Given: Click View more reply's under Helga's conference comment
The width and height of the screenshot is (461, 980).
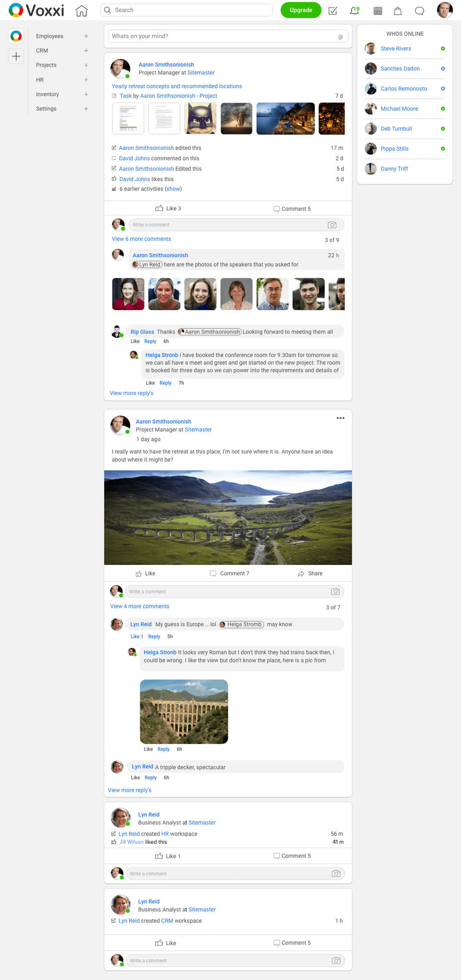Looking at the screenshot, I should 132,393.
